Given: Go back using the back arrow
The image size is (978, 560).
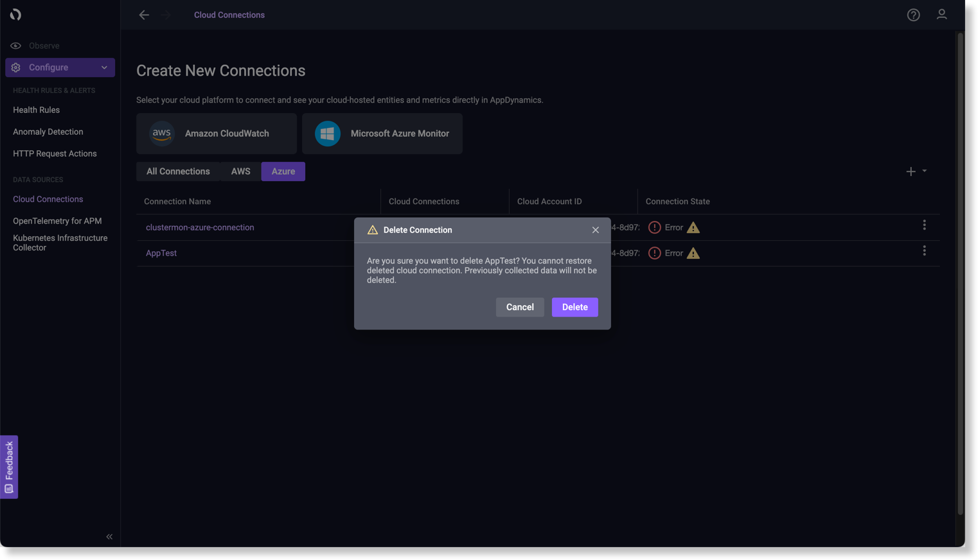Looking at the screenshot, I should click(144, 15).
